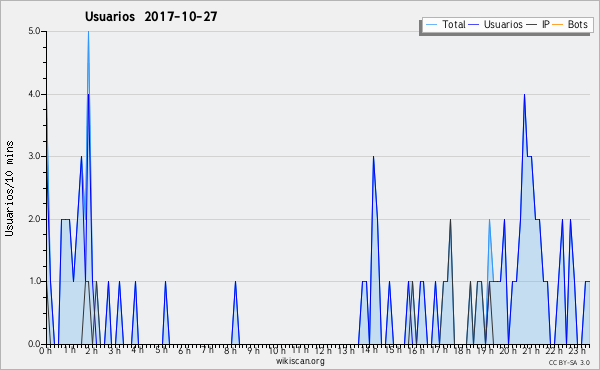Click the 3.0 peak near 14 h
This screenshot has width=600, height=370.
pyautogui.click(x=373, y=157)
